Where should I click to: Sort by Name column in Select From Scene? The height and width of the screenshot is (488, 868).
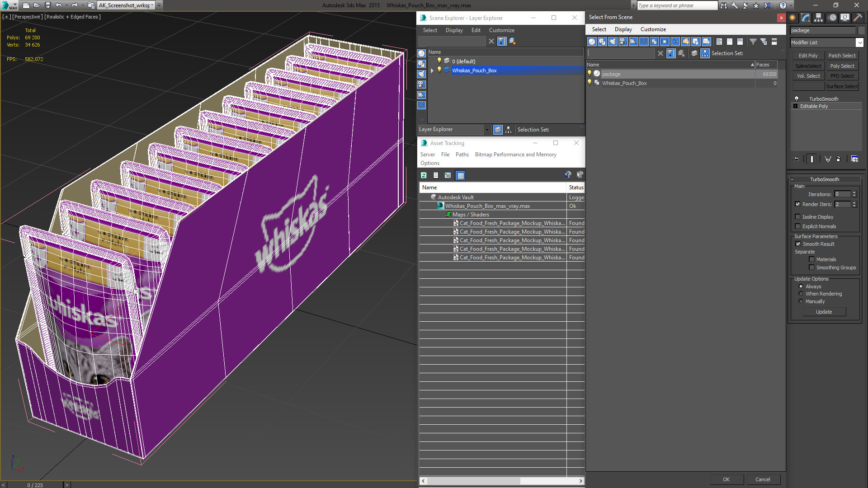point(670,65)
